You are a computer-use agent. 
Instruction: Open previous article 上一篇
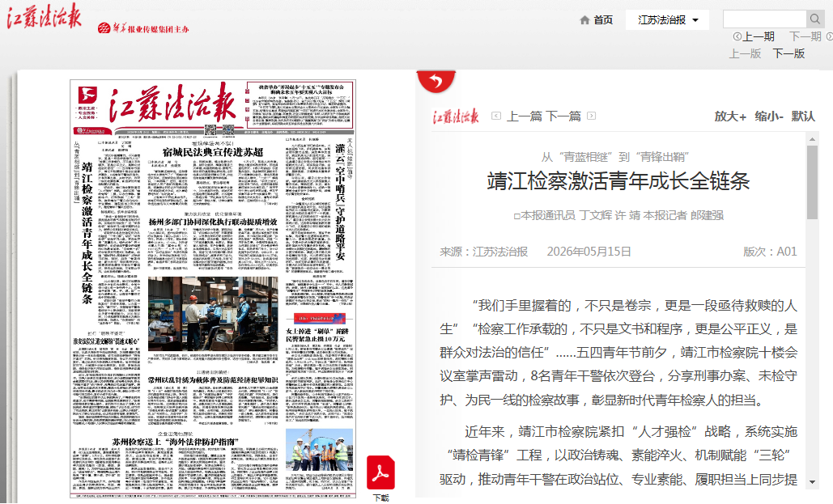524,116
